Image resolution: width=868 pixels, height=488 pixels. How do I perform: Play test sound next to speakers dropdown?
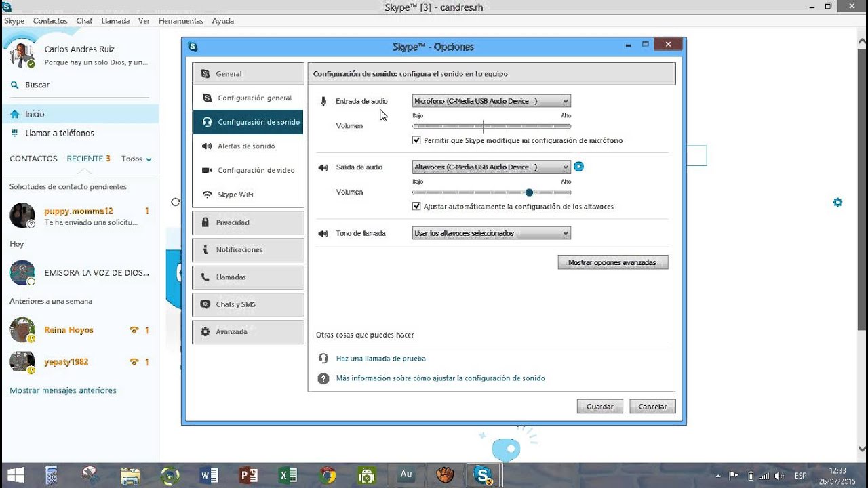pyautogui.click(x=578, y=167)
